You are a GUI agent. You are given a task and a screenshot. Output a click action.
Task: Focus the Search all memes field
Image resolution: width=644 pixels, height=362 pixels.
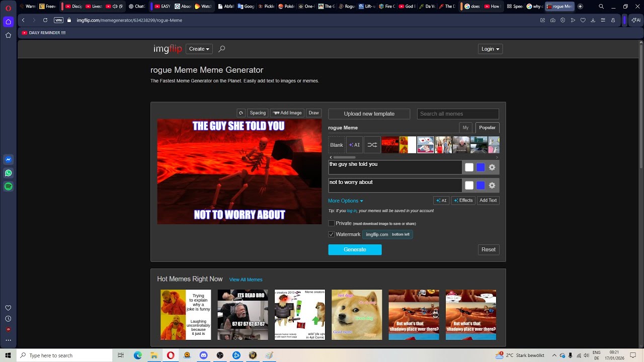click(x=458, y=114)
